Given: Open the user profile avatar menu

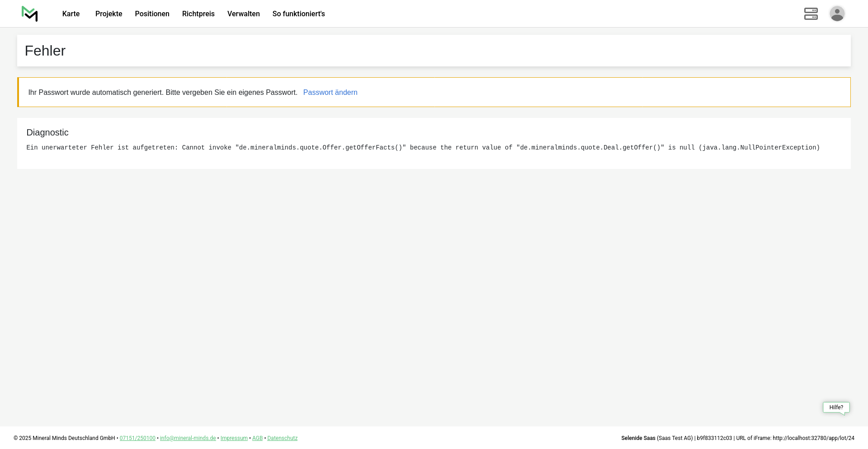Looking at the screenshot, I should coord(837,14).
